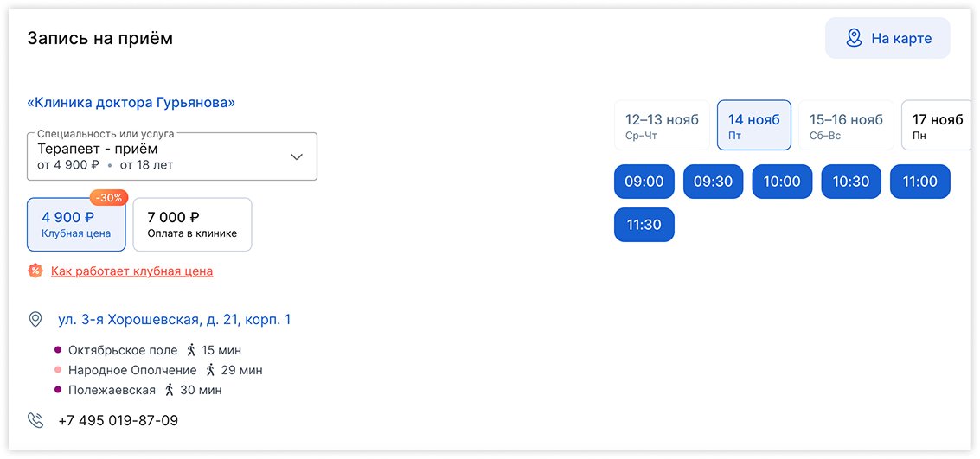Open the 15–16 нояб weekend tab
The image size is (980, 459).
click(845, 125)
